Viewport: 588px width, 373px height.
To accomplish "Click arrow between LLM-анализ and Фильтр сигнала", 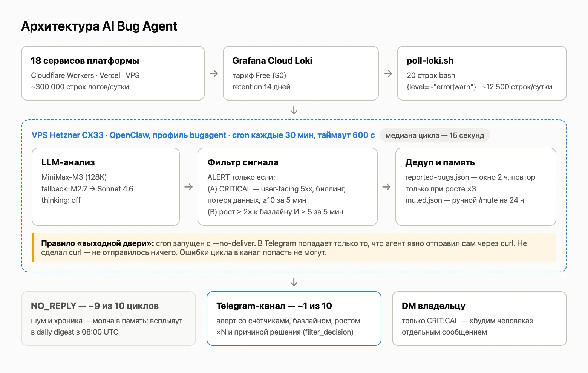I will (x=188, y=187).
